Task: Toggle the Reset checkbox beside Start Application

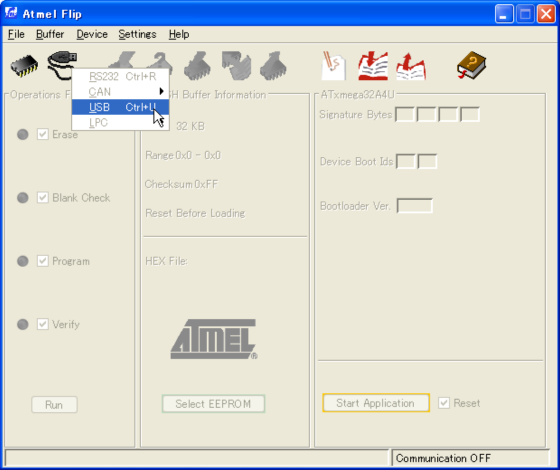Action: [444, 403]
